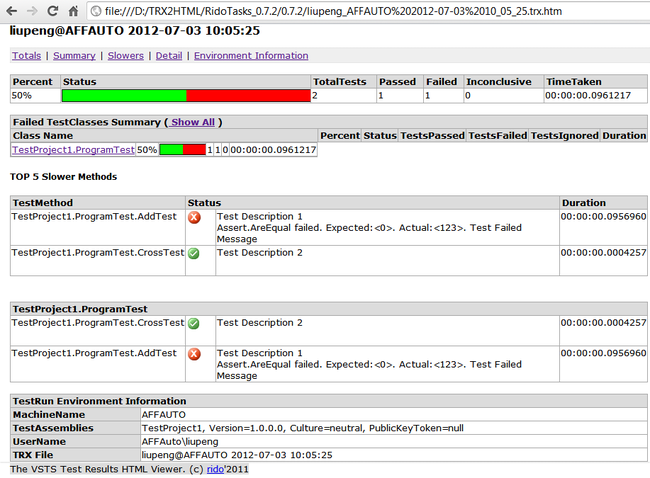Viewport: 650px width, 478px height.
Task: Select TestProject1.ProgramTest.CrossTest in detail table
Action: [x=98, y=323]
